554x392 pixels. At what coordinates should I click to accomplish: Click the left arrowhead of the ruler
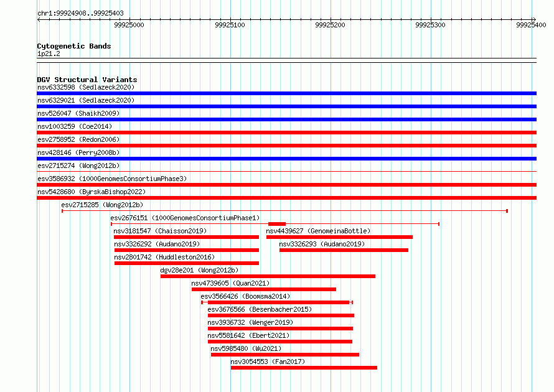[39, 19]
